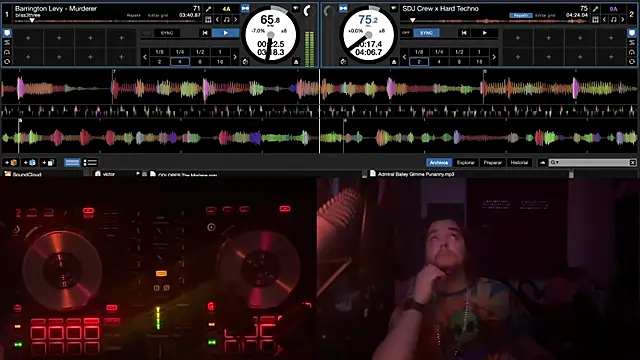
Task: Clear search with the X button
Action: (633, 162)
